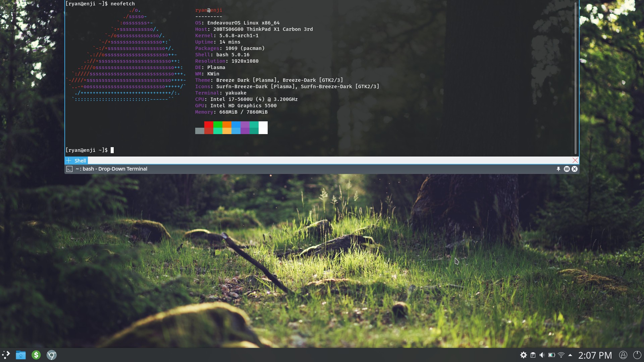Screen dimensions: 644x362
Task: Click the "Kernel: 5.6.8-arch1-1" line
Action: (227, 36)
